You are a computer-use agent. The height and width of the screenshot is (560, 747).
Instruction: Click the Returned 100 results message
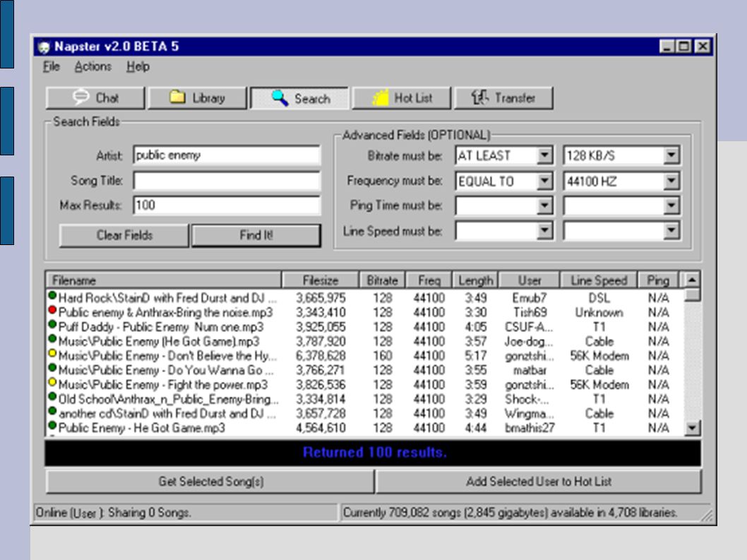click(x=374, y=452)
